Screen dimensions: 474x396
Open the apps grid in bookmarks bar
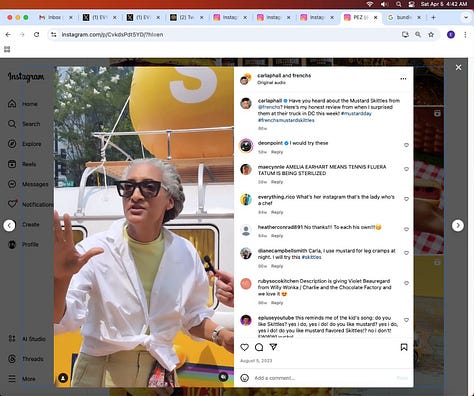[7, 49]
